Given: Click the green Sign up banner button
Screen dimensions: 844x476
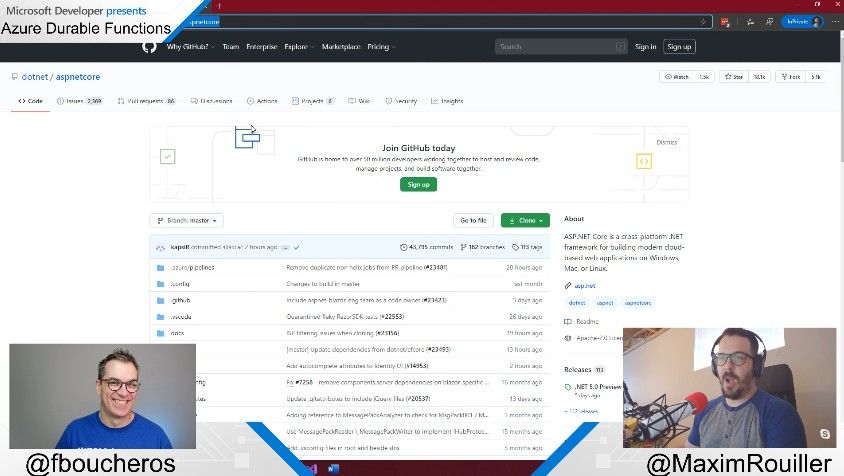Looking at the screenshot, I should tap(418, 185).
